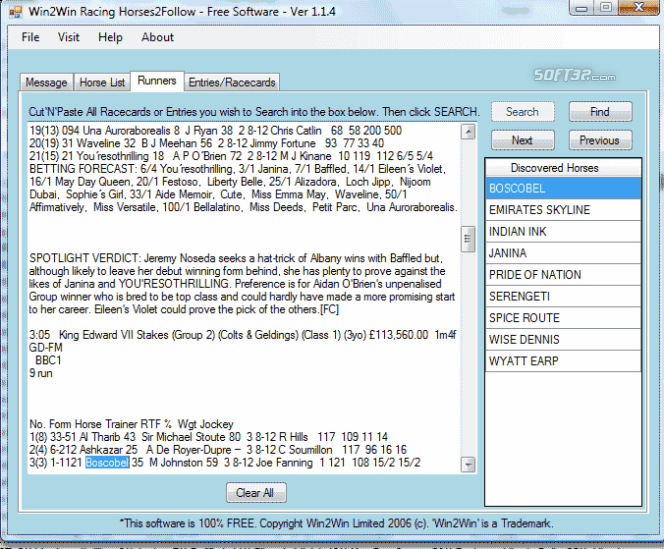Click the Ashkazar runner line
The width and height of the screenshot is (664, 549).
[218, 449]
